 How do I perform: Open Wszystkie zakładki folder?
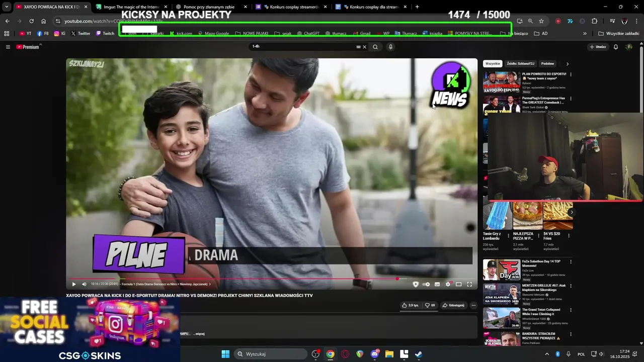point(619,34)
